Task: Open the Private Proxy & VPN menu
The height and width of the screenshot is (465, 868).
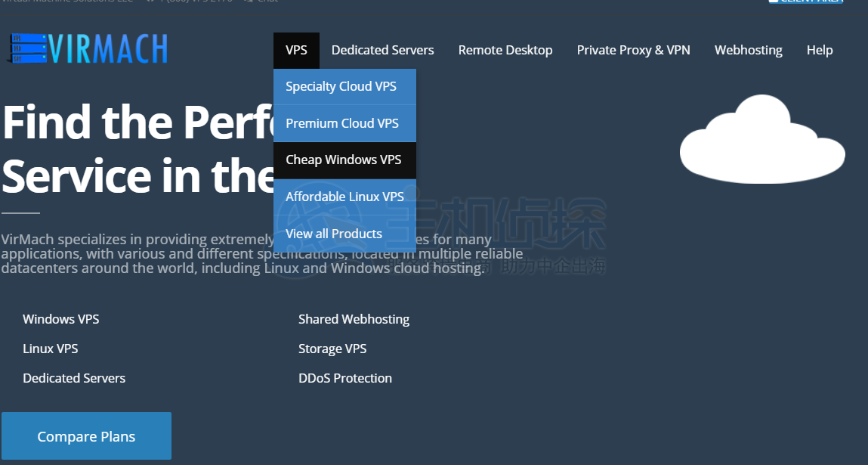Action: 633,51
